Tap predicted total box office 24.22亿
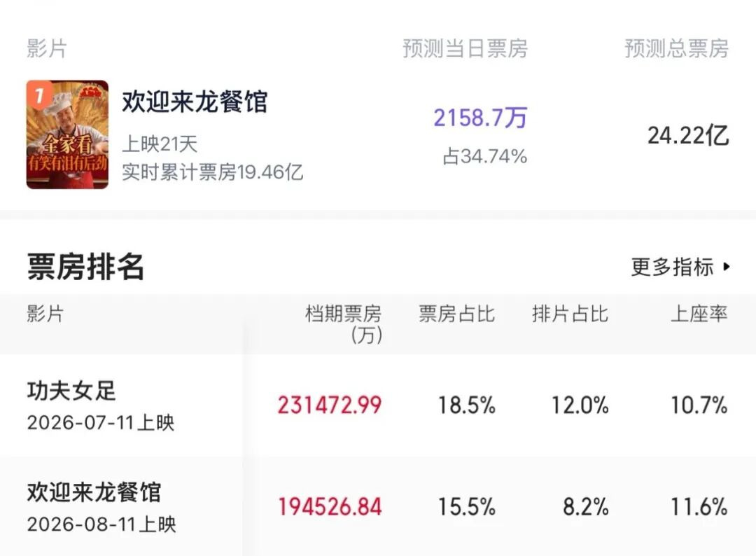 [x=688, y=136]
